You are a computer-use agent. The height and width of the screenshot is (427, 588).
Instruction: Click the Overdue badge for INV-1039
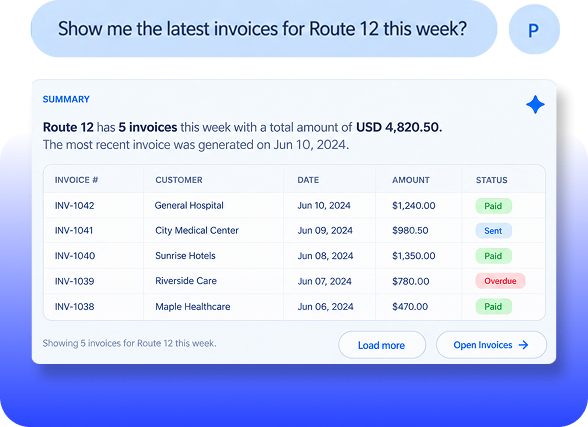(x=500, y=281)
